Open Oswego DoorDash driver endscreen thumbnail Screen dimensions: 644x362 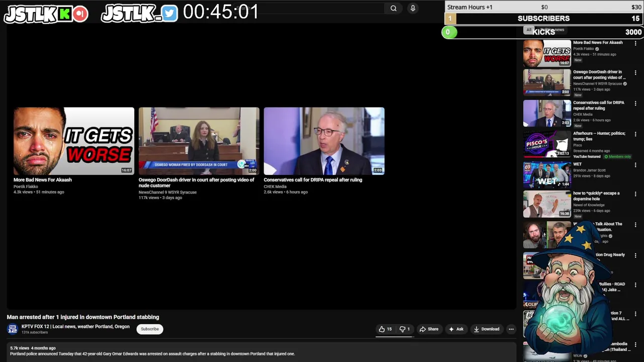(199, 141)
